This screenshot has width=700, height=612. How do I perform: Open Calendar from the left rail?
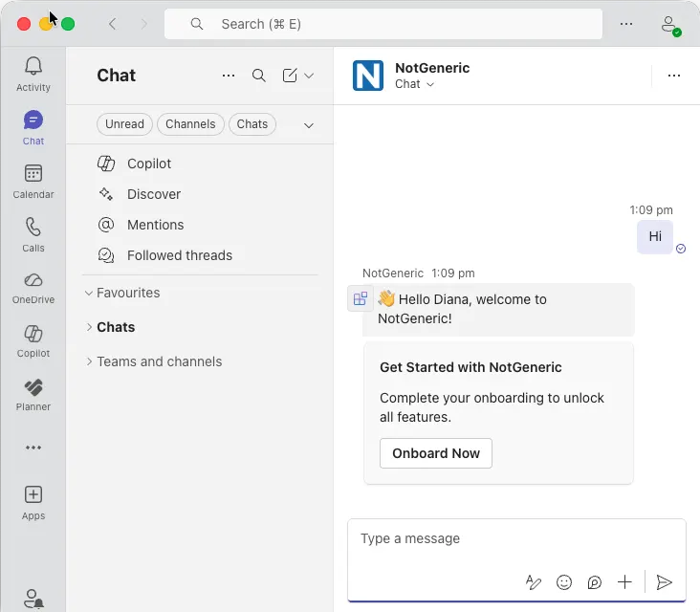point(33,181)
